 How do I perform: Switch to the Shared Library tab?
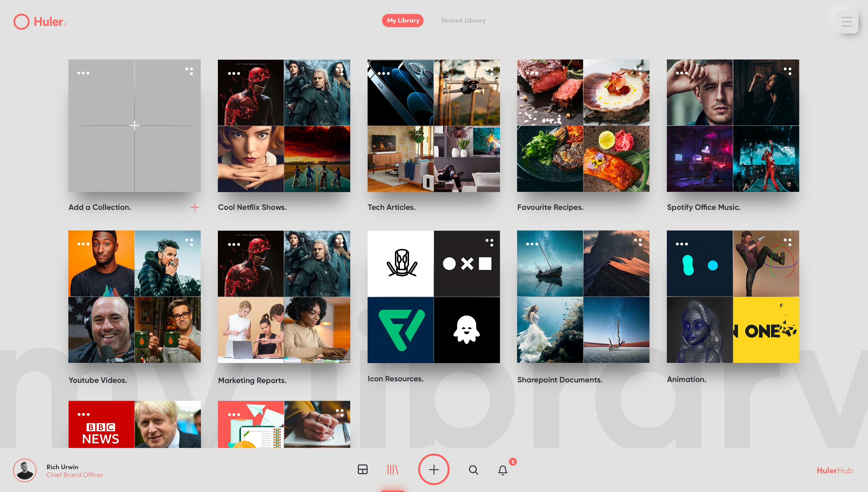463,20
